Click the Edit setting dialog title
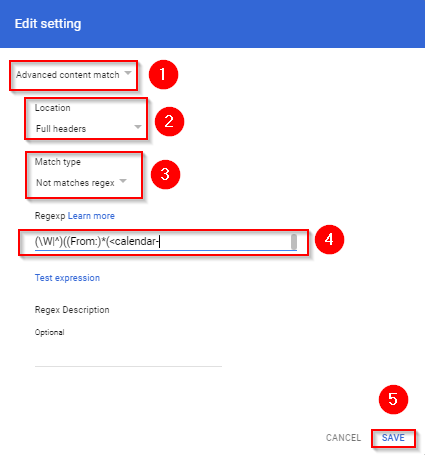The image size is (425, 455). pos(48,24)
